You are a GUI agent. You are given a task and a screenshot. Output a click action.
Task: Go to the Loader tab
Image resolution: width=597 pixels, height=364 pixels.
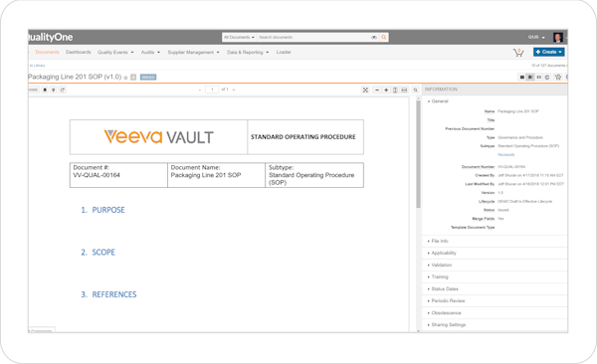[x=284, y=52]
